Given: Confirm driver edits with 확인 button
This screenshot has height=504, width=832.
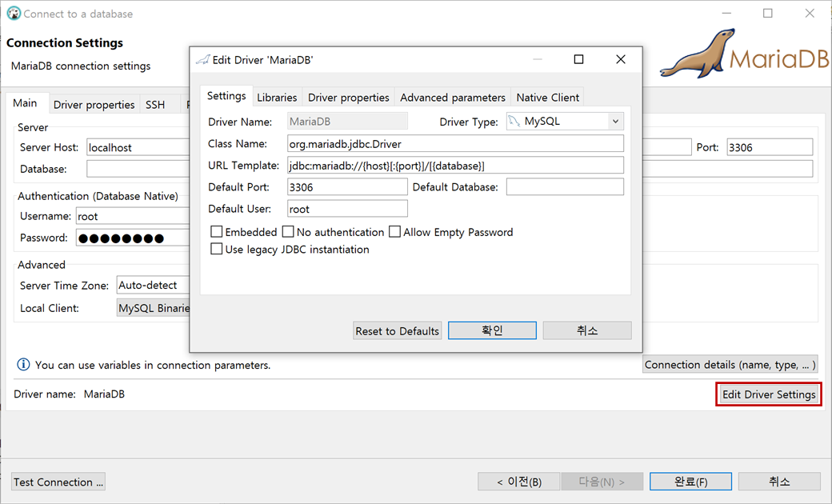Looking at the screenshot, I should [493, 330].
